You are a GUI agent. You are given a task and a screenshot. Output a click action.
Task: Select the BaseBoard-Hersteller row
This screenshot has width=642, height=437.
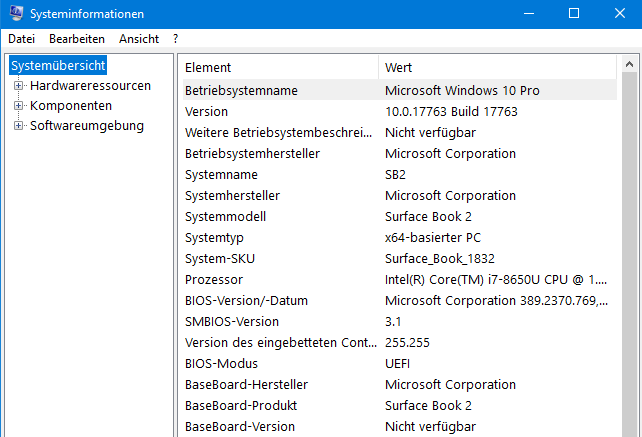point(400,385)
